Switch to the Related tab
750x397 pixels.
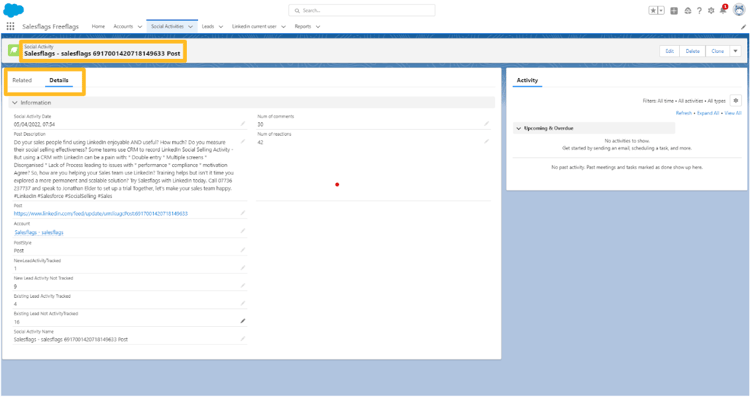tap(22, 80)
